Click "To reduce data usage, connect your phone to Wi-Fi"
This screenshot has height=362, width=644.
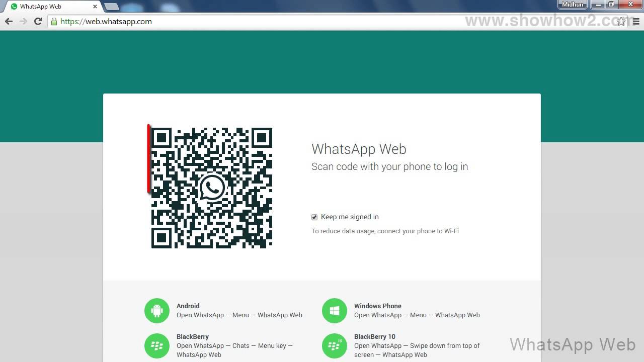385,231
